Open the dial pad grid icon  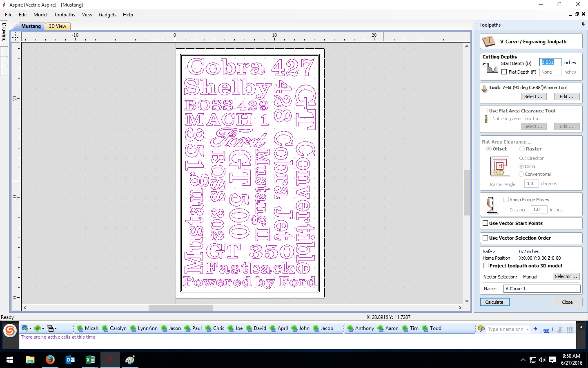pyautogui.click(x=570, y=329)
